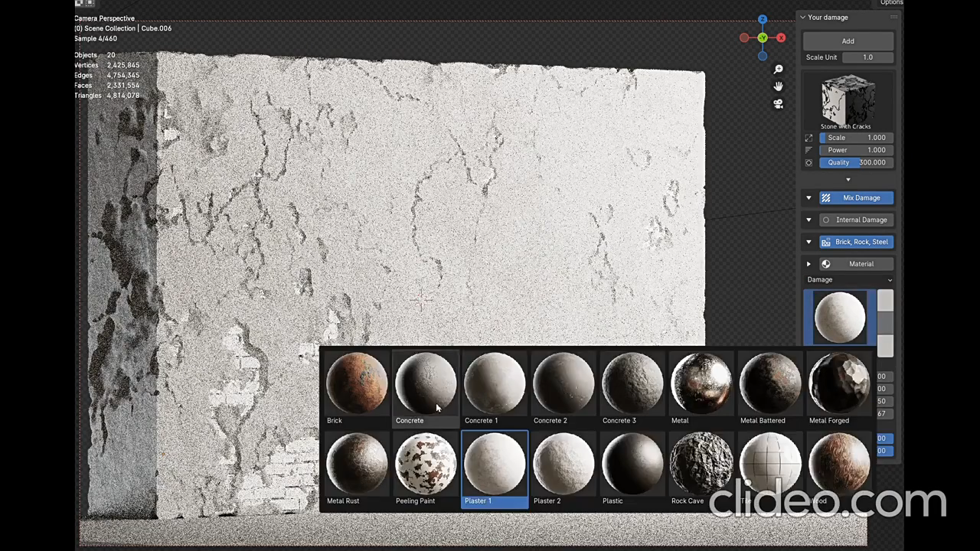Toggle the Mix Damage setting

[x=861, y=197]
